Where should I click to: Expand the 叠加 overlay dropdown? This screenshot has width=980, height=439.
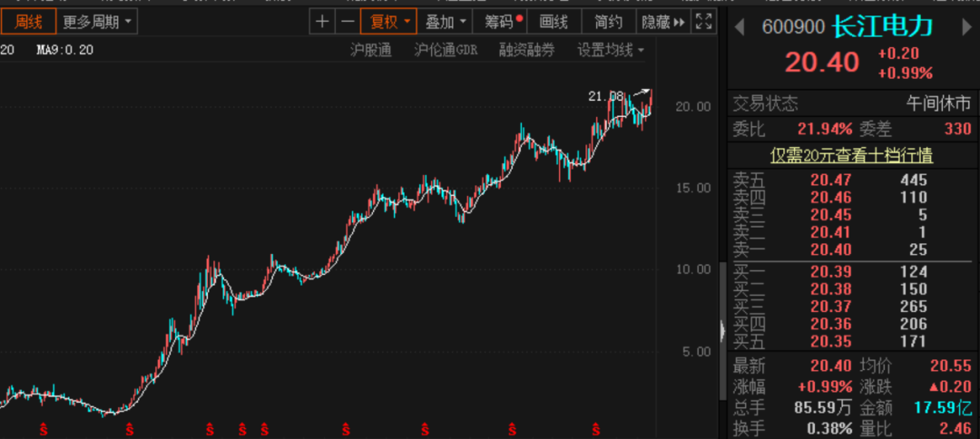(446, 21)
